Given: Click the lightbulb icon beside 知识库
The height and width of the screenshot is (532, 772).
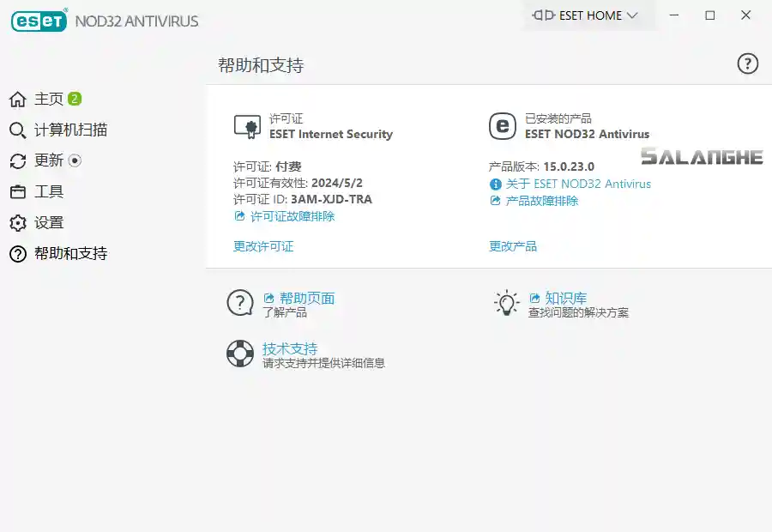Looking at the screenshot, I should pyautogui.click(x=506, y=302).
